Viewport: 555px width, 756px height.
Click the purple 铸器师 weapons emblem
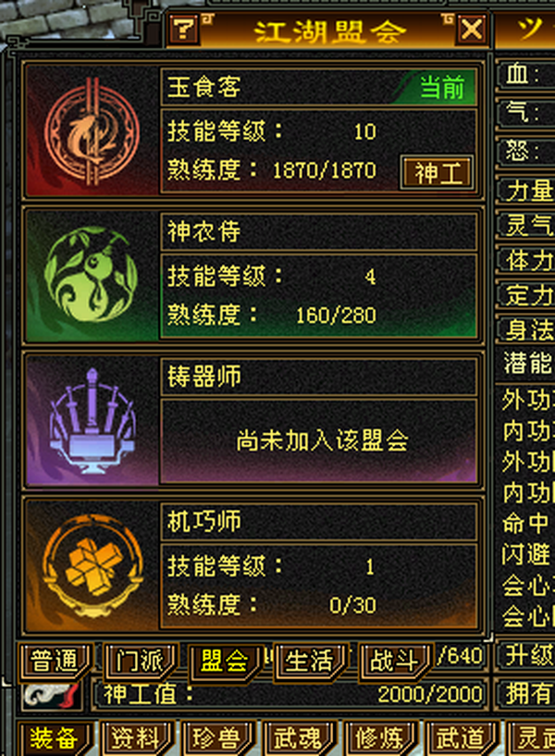(92, 421)
